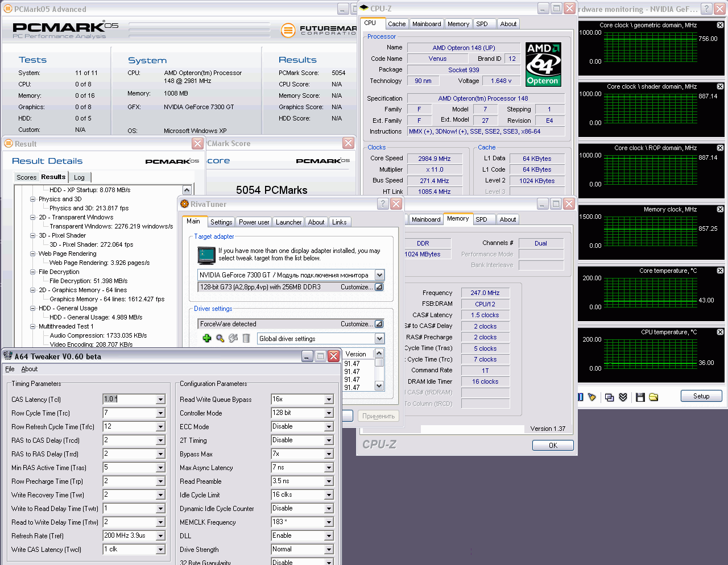The height and width of the screenshot is (565, 728).
Task: Collapse the File Decryption tree node
Action: click(33, 272)
